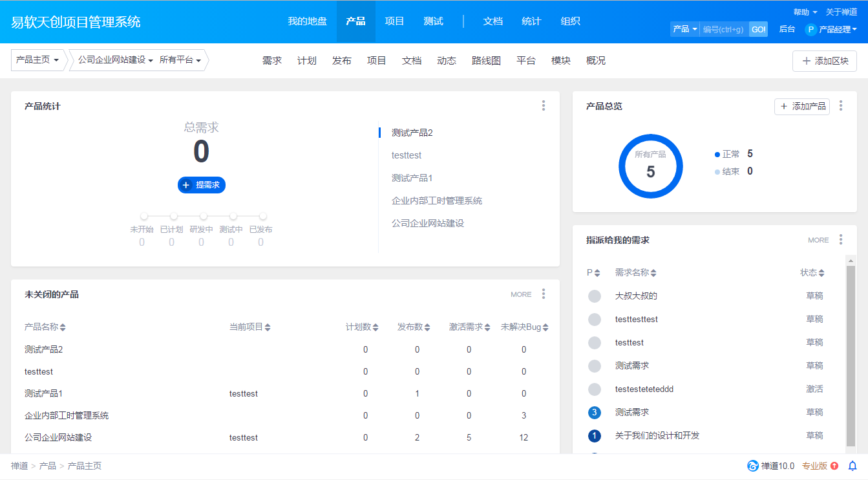
Task: Open the 产品 search scope dropdown
Action: tap(684, 29)
